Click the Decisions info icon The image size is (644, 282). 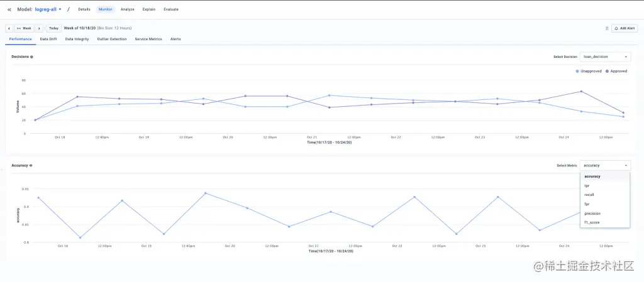(x=31, y=57)
